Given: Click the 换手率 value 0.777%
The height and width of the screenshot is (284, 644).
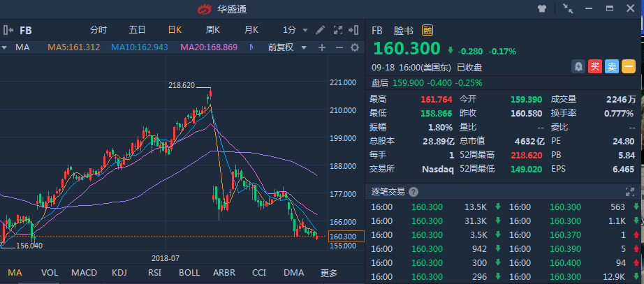Looking at the screenshot, I should coord(619,113).
